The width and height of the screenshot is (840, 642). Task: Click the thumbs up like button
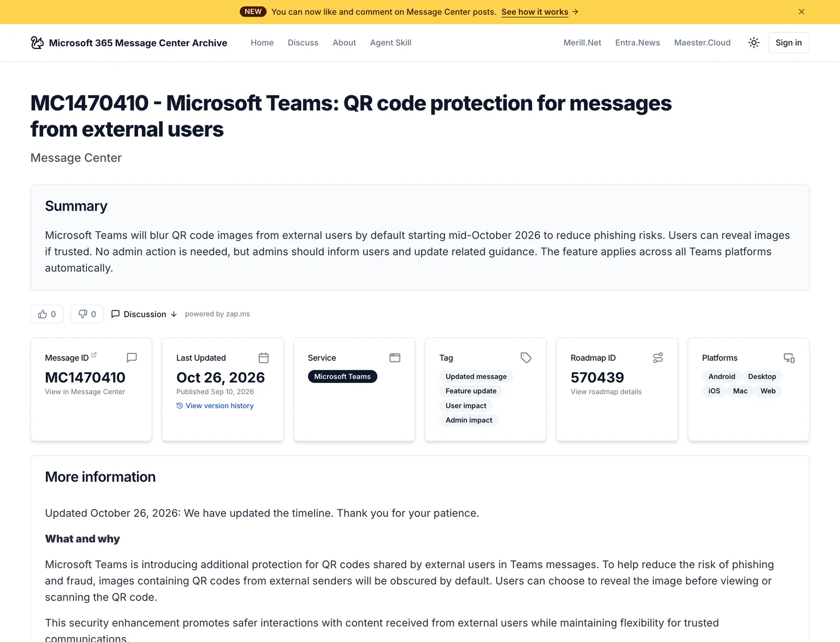[47, 314]
